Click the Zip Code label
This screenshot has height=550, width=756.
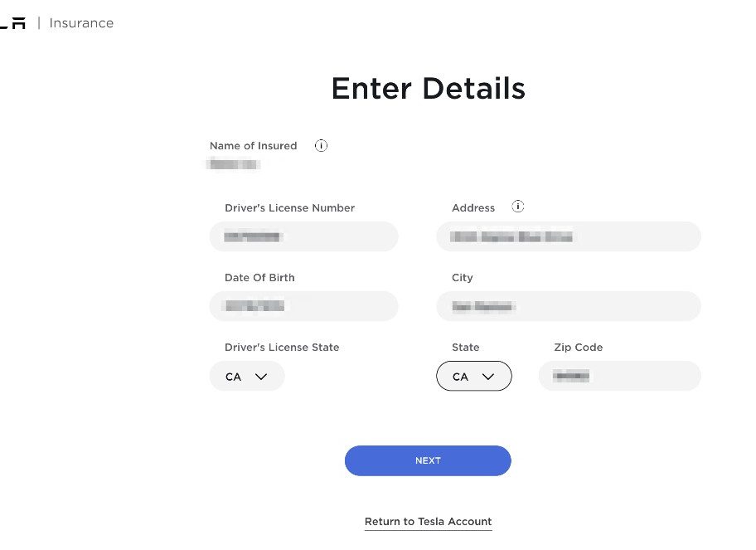578,348
